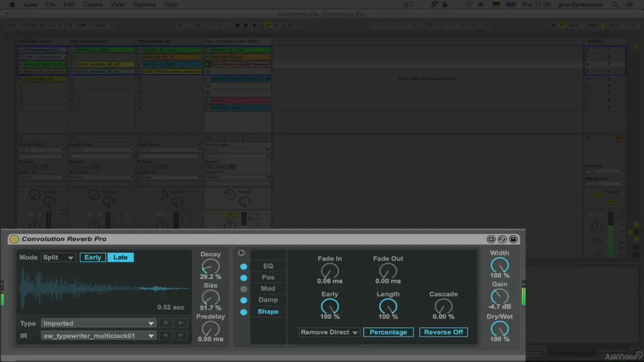Toggle the Convolution Reverb Pro device power button
This screenshot has height=362, width=644.
[14, 239]
